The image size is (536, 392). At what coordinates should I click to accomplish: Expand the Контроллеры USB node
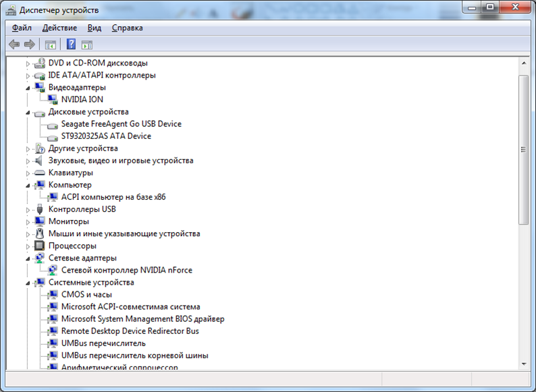pyautogui.click(x=28, y=210)
